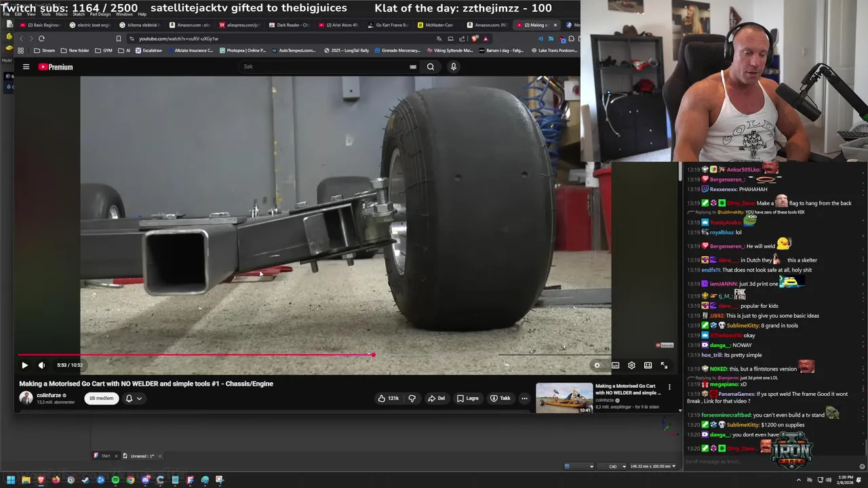Open the GYM bookmarks folder
Screen dimensions: 868x488
point(104,50)
